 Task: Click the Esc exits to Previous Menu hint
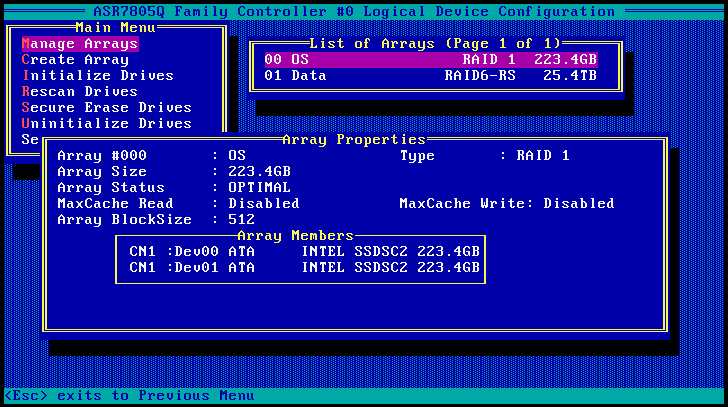click(x=129, y=396)
